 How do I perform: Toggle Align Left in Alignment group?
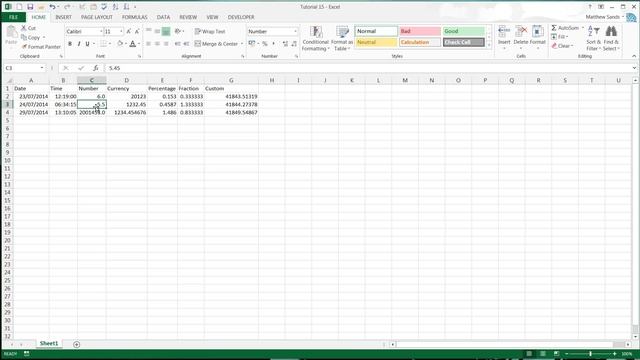coord(149,44)
